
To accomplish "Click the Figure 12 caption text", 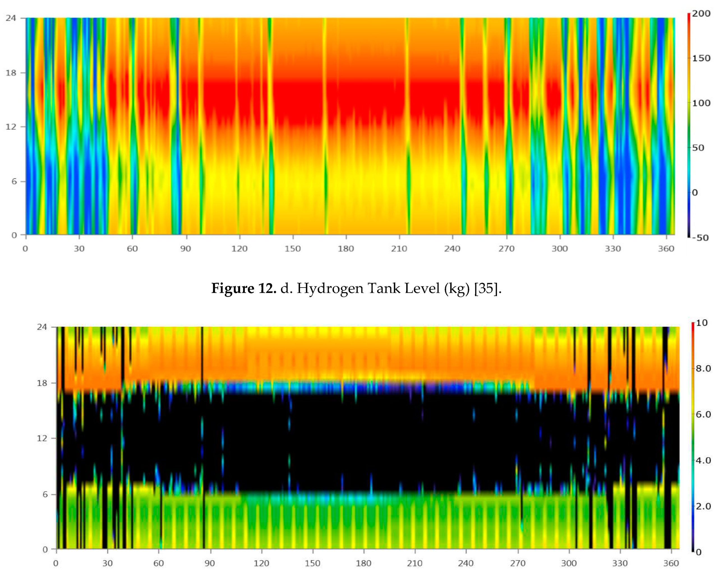I will click(x=356, y=288).
